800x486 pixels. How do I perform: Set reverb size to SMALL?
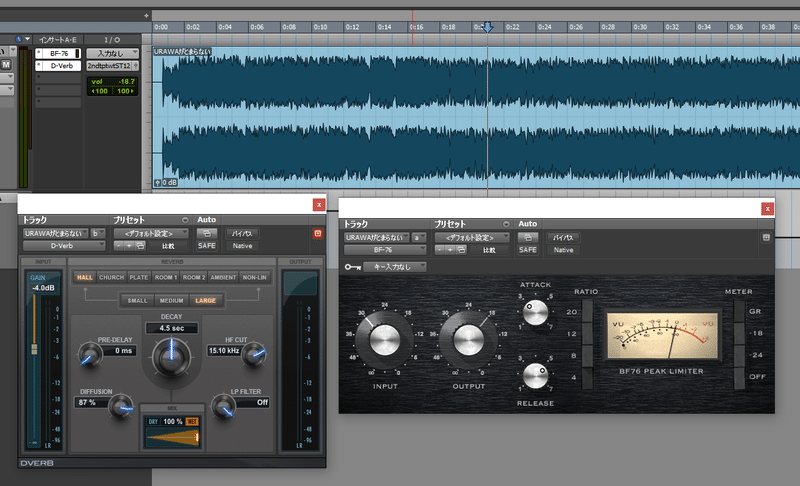coord(137,300)
